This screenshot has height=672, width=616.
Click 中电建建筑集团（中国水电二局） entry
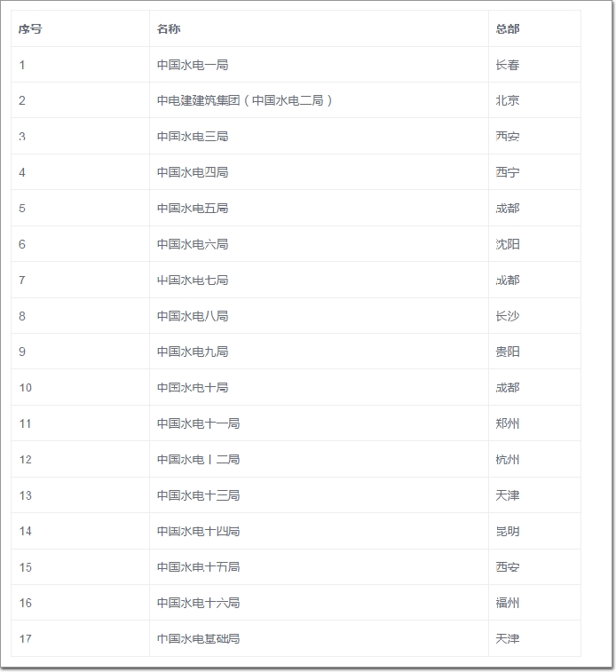coord(245,100)
